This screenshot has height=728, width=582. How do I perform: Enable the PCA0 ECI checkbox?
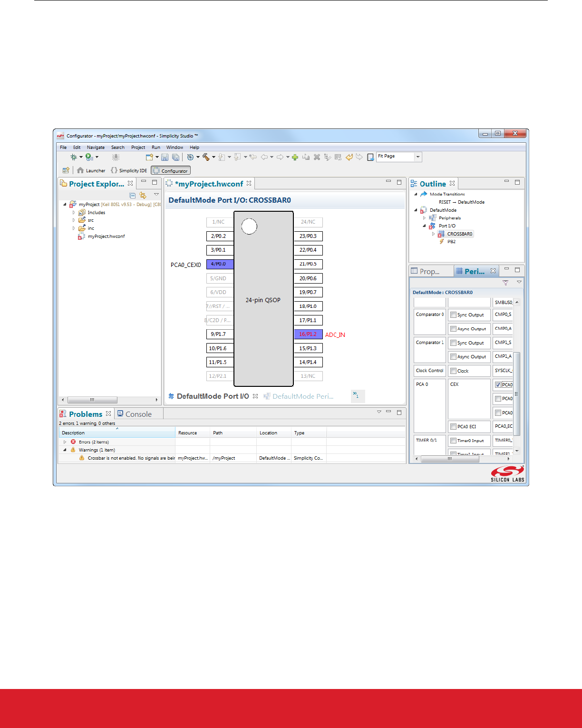point(453,427)
